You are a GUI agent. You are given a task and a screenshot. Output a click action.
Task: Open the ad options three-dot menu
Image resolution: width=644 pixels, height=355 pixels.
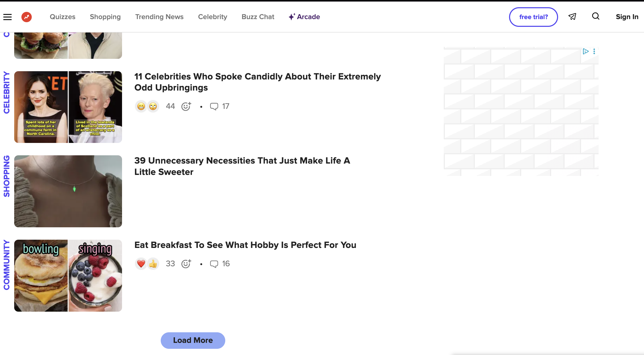click(x=594, y=51)
